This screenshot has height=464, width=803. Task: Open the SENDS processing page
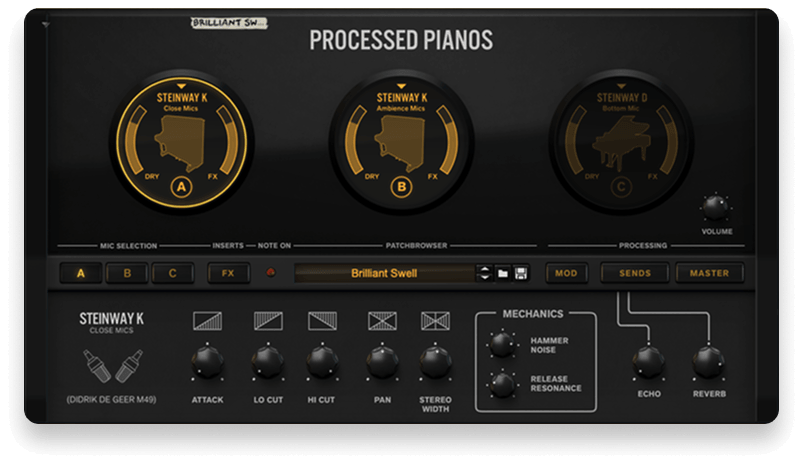635,273
